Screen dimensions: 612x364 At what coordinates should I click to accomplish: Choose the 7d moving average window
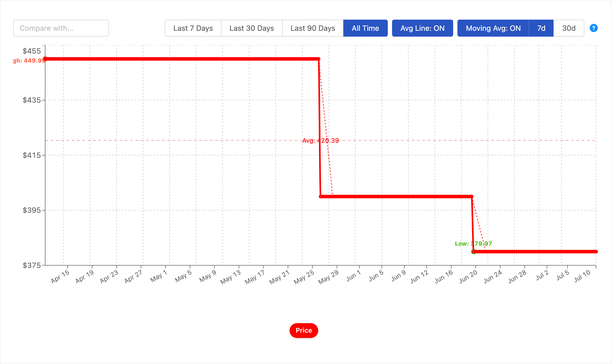pyautogui.click(x=541, y=28)
